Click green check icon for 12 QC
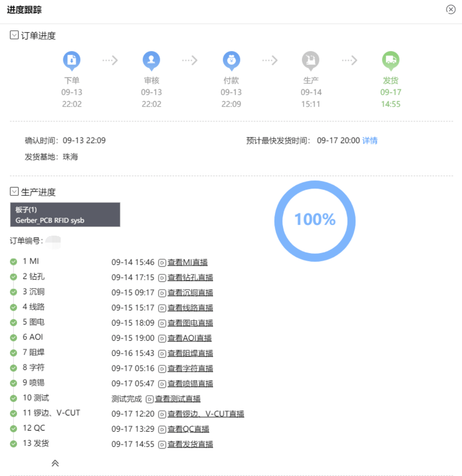The image size is (462, 476). (x=13, y=429)
